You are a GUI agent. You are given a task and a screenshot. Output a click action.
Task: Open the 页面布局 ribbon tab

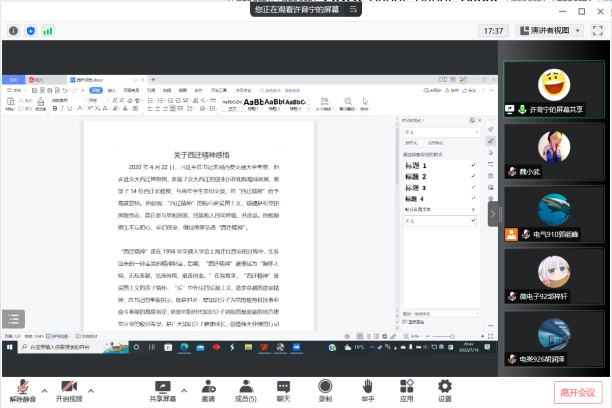[x=131, y=90]
